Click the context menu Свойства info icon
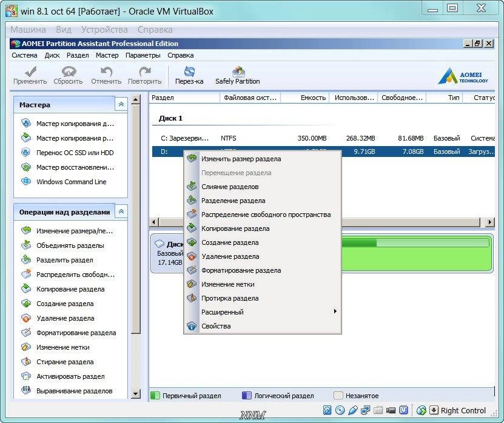This screenshot has width=504, height=423. 192,326
